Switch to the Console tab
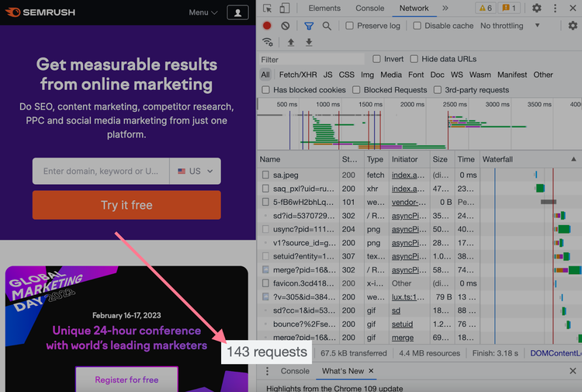 point(369,9)
